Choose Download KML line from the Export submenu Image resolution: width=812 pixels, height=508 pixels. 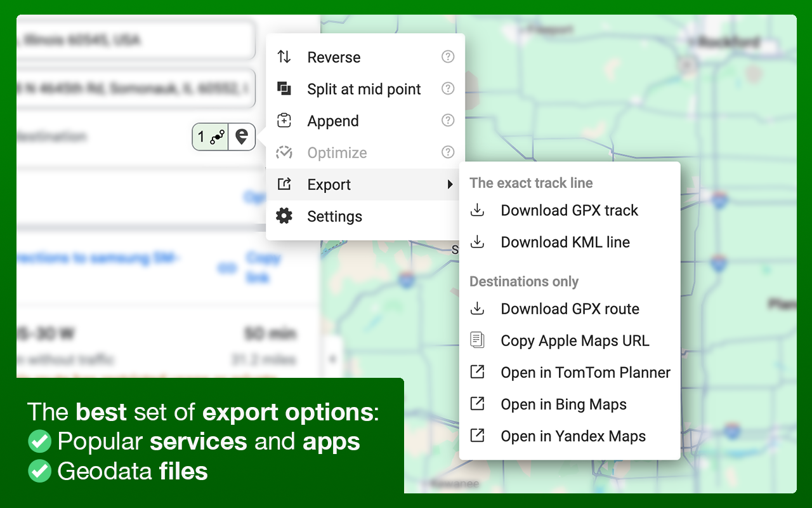coord(565,242)
